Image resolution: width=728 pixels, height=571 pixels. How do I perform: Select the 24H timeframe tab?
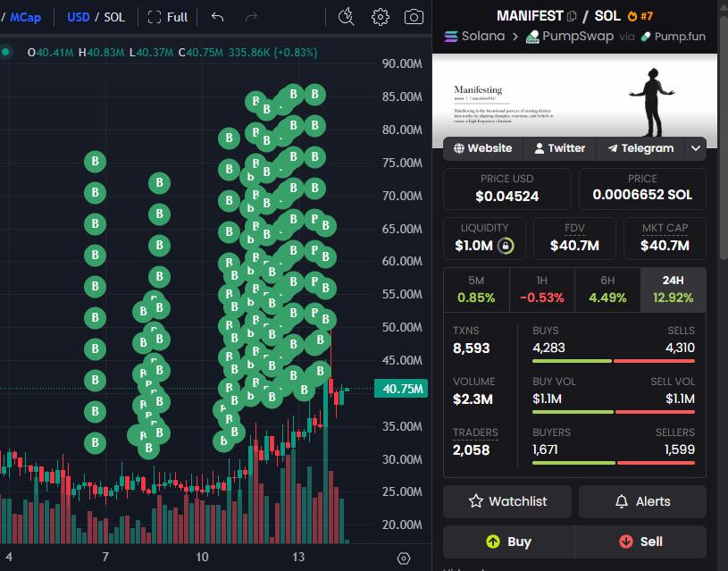coord(674,290)
